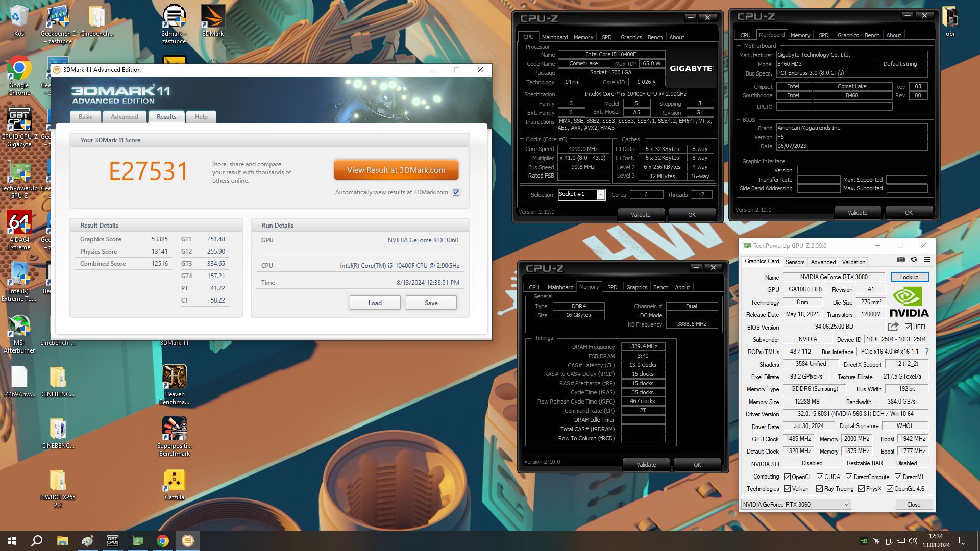Open the Validation tab in GPU-Z
Screen dimensions: 980x551
pyautogui.click(x=853, y=262)
